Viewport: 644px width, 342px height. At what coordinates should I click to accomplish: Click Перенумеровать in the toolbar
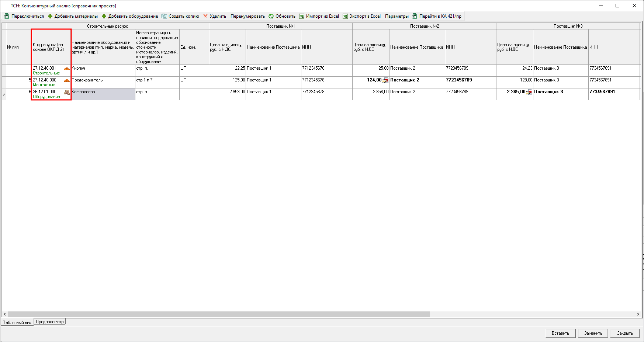pyautogui.click(x=247, y=16)
